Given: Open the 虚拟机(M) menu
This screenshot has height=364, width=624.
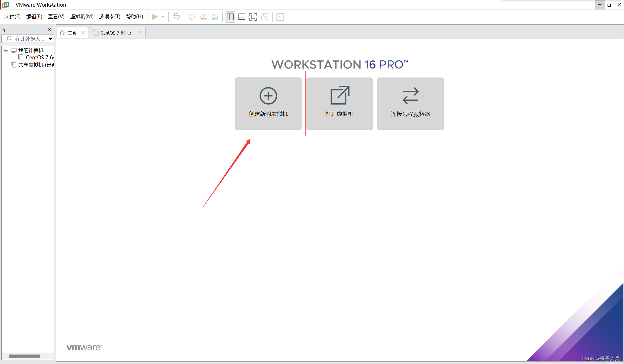Looking at the screenshot, I should tap(82, 17).
